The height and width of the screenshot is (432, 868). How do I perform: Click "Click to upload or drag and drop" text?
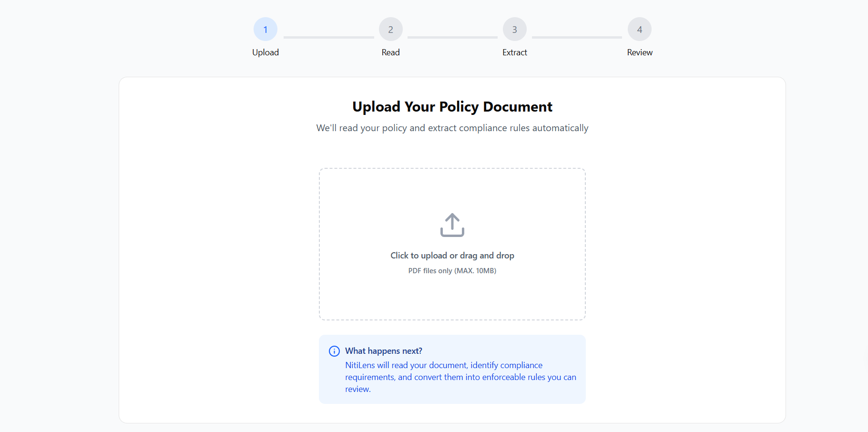click(x=452, y=256)
